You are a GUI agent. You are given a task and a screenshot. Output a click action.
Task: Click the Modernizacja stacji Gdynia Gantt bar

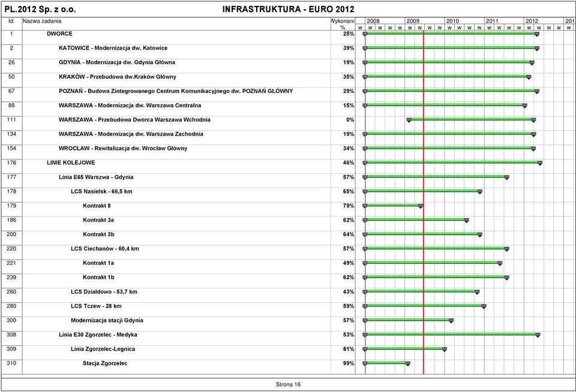(408, 320)
